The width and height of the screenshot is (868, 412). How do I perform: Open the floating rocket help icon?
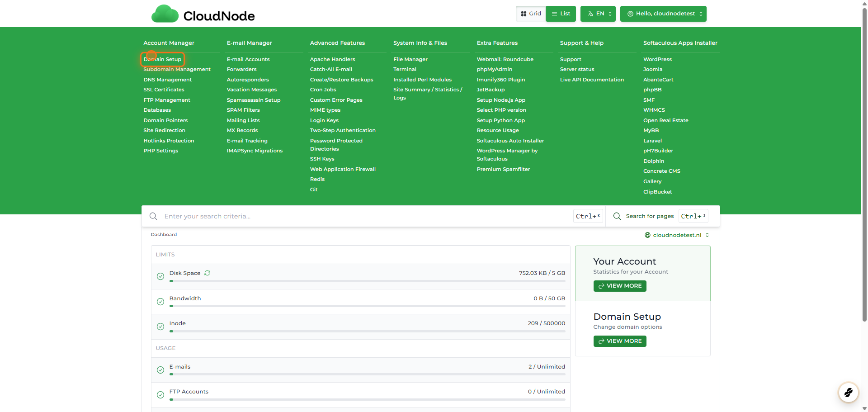tap(848, 392)
